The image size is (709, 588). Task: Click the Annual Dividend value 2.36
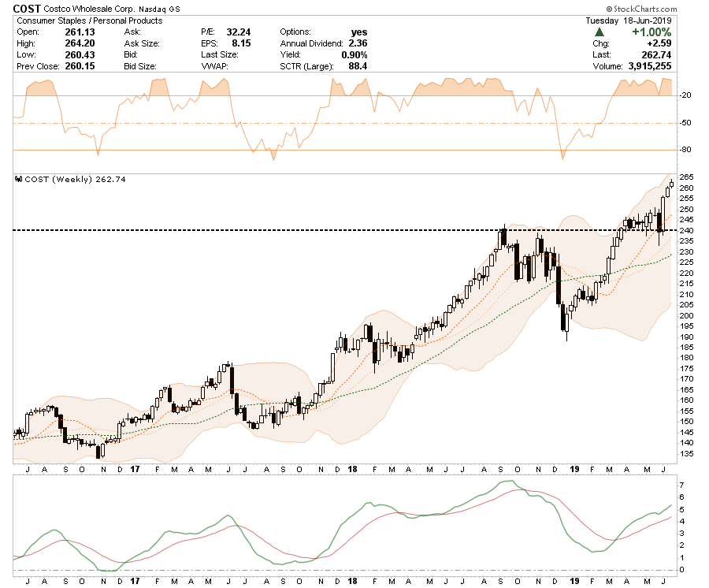(x=358, y=43)
